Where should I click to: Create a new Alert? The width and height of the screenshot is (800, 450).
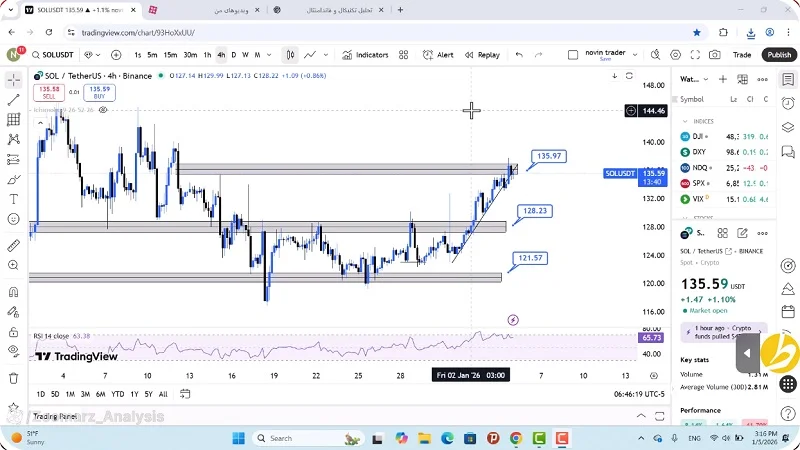(x=439, y=55)
